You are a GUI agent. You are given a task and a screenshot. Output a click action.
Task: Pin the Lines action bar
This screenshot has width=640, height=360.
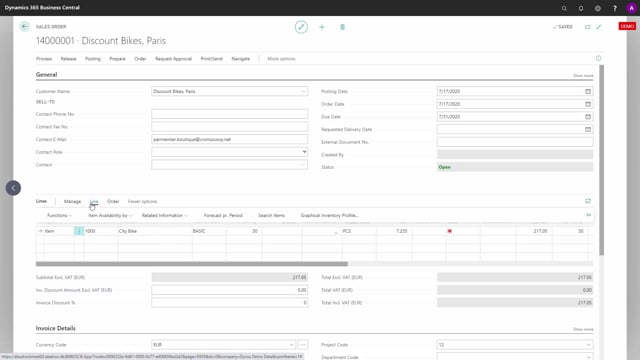point(588,215)
